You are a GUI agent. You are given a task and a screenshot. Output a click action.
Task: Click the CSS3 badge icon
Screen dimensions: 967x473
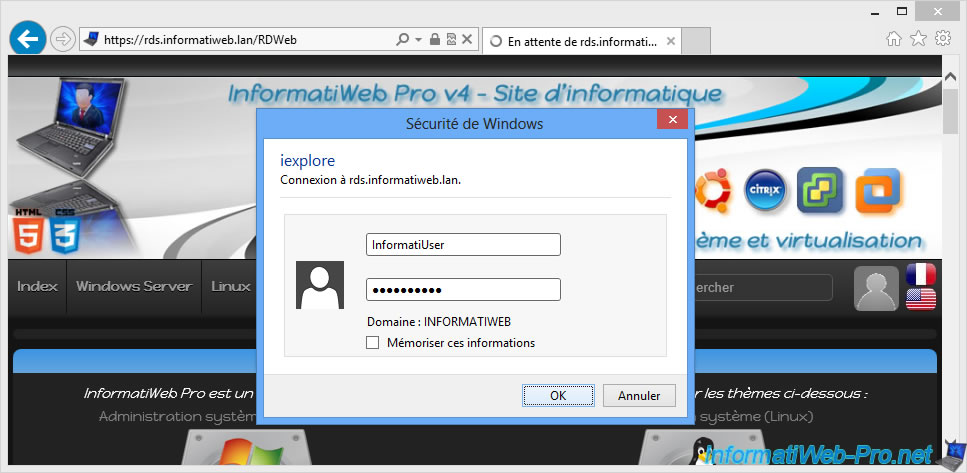coord(64,231)
